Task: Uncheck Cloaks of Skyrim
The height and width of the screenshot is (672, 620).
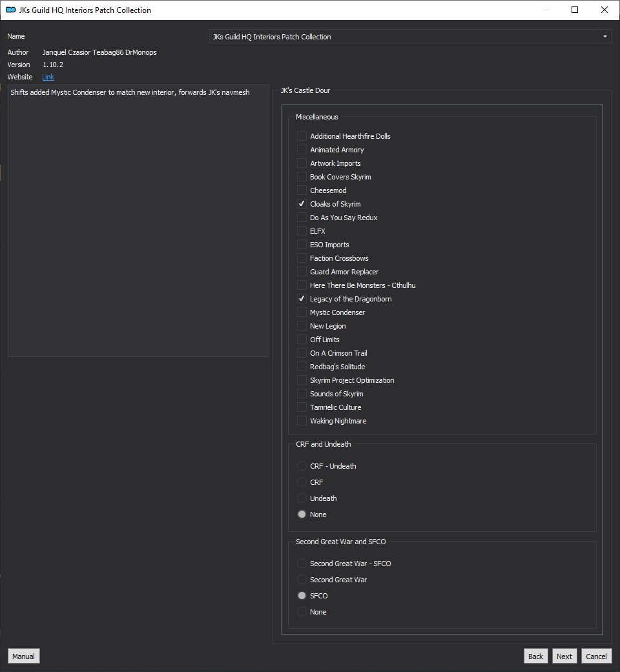Action: 302,203
